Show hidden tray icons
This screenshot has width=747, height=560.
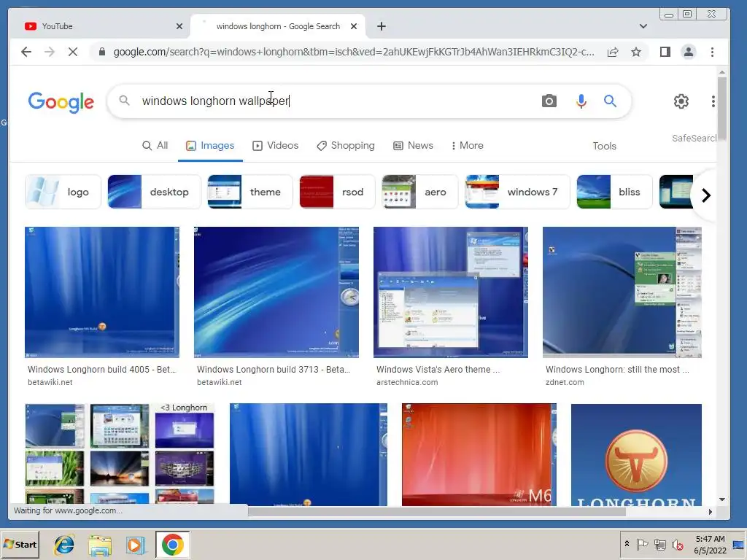(627, 544)
